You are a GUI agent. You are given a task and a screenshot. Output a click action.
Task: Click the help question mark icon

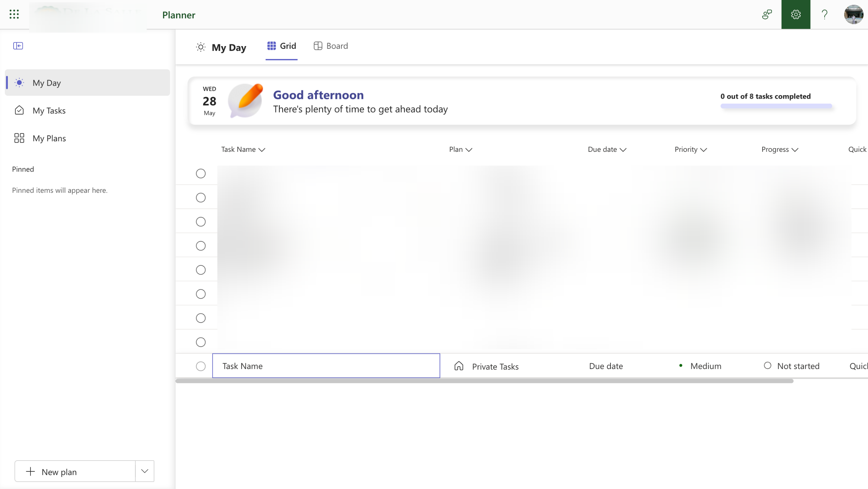point(824,15)
